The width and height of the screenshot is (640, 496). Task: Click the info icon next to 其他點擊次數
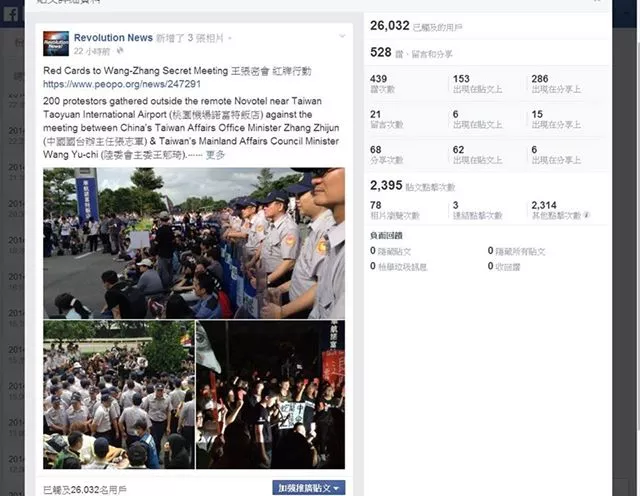587,215
